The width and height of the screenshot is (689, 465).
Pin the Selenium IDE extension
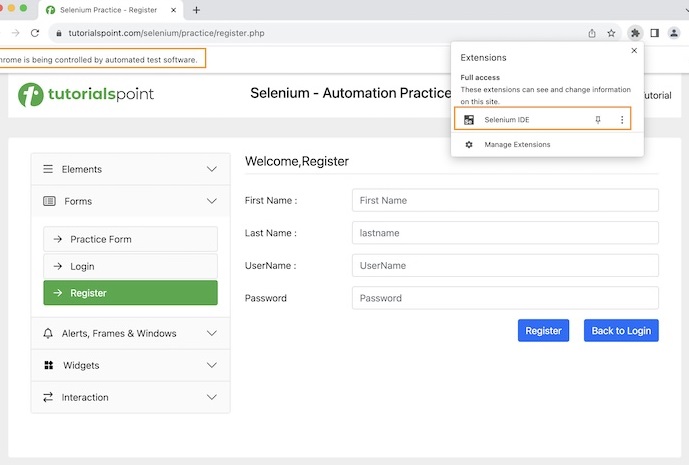point(598,120)
